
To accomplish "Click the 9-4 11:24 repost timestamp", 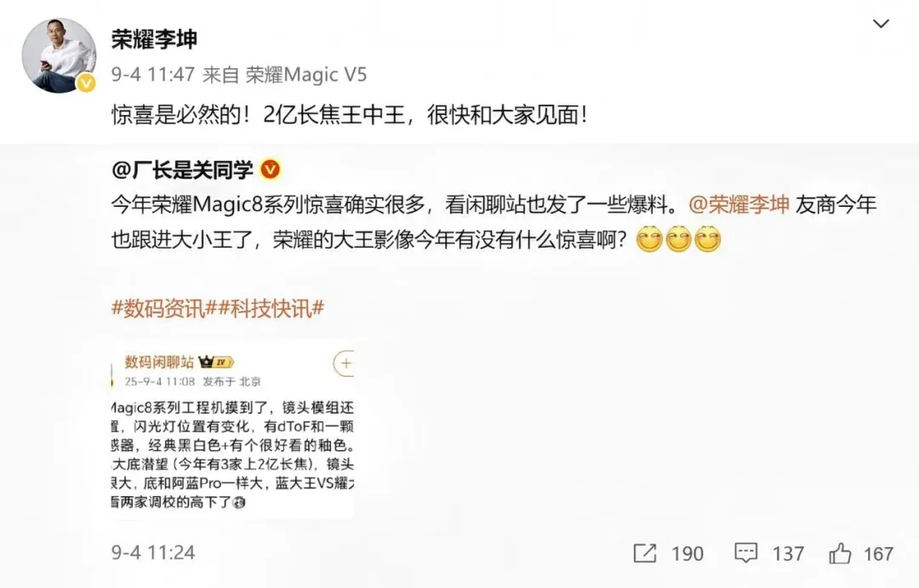I will tap(153, 552).
